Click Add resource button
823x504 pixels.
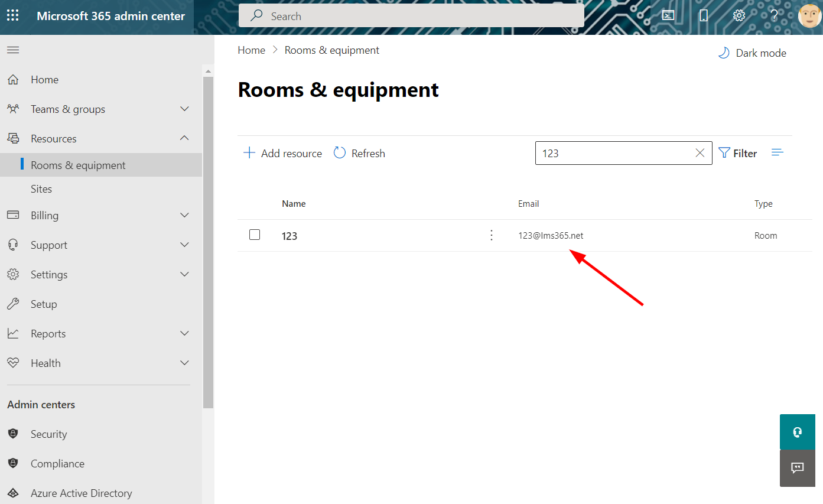(282, 154)
